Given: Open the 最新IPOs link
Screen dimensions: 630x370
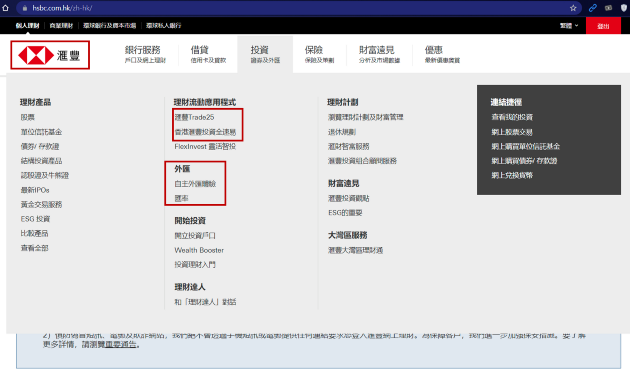Looking at the screenshot, I should (35, 190).
